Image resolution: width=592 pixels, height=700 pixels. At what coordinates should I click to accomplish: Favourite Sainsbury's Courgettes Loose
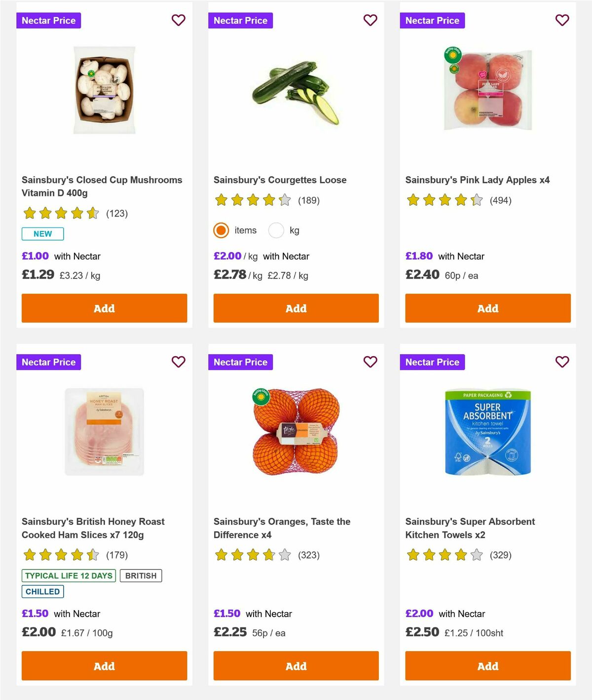click(x=370, y=20)
